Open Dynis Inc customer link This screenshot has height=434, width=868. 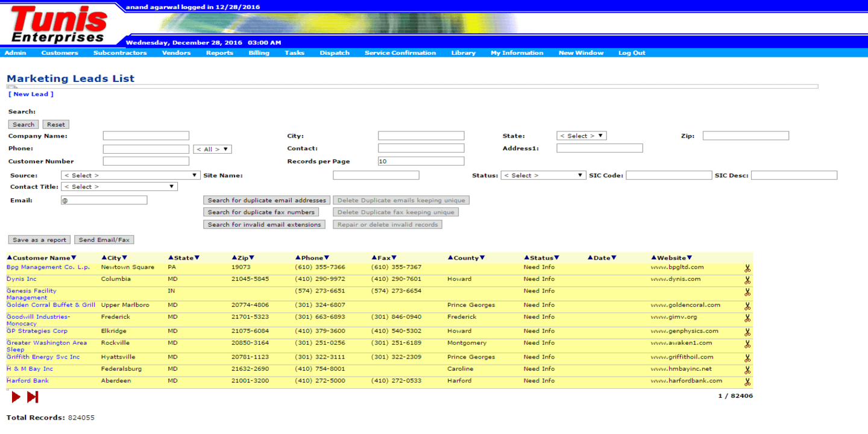[x=22, y=279]
